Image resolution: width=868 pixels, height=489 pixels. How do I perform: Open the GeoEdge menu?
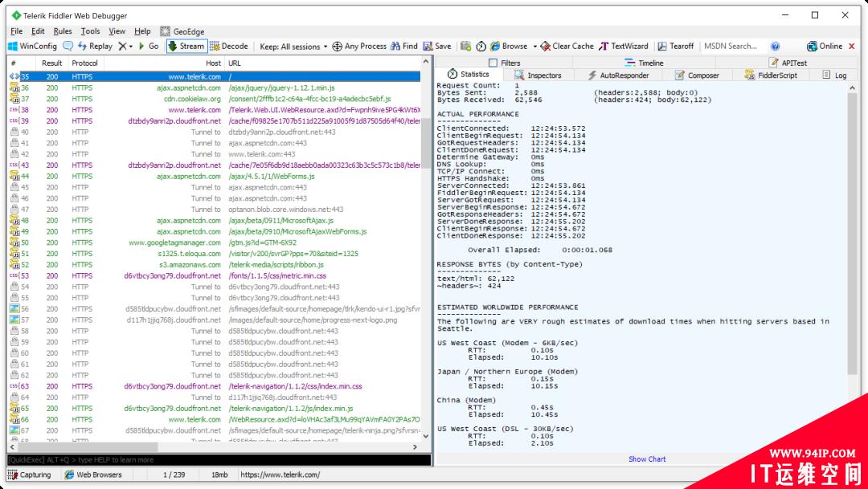click(182, 31)
